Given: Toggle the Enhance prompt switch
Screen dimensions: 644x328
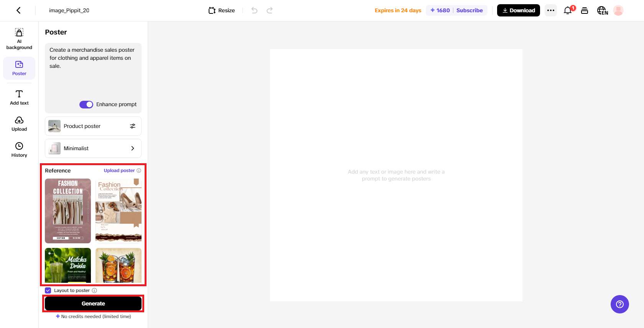Looking at the screenshot, I should pyautogui.click(x=86, y=105).
